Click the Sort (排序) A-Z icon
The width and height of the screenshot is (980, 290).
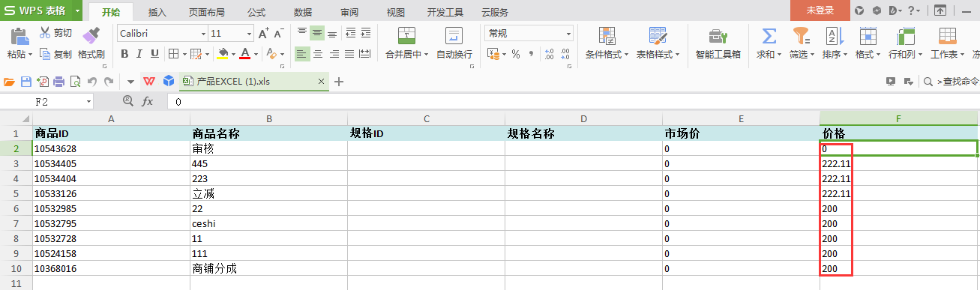tap(835, 35)
